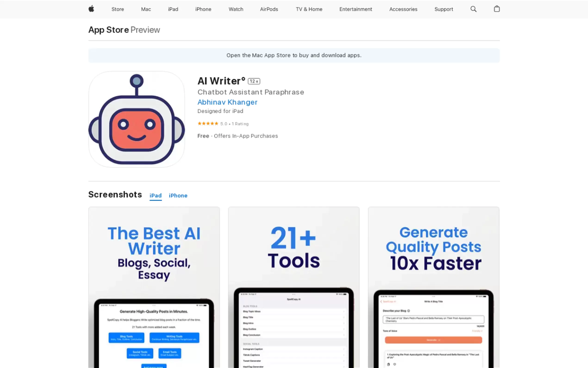This screenshot has height=368, width=588.
Task: Open the Accessories menu
Action: point(403,9)
